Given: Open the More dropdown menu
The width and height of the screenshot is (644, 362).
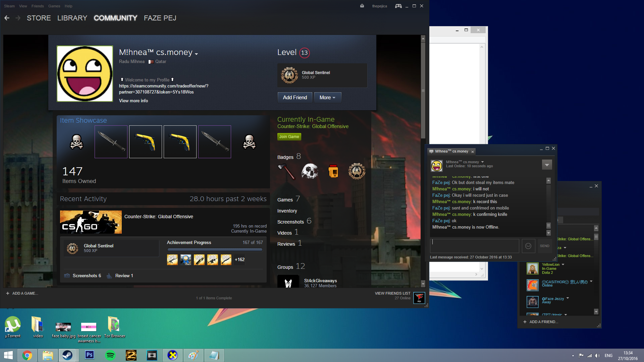Looking at the screenshot, I should [x=327, y=98].
